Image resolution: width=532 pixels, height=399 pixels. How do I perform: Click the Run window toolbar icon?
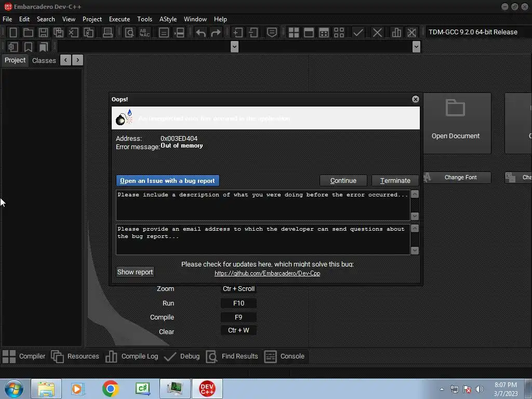click(309, 33)
